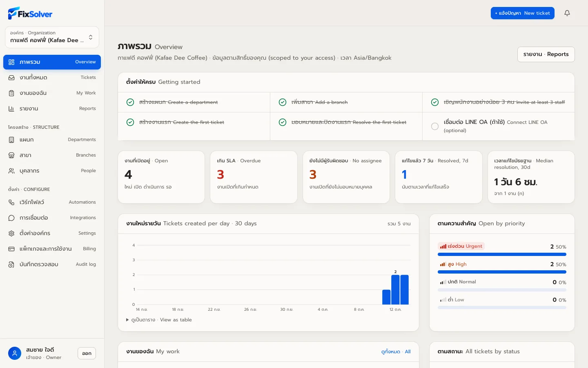The width and height of the screenshot is (588, 368).
Task: Go to My Work menu item
Action: [x=52, y=93]
